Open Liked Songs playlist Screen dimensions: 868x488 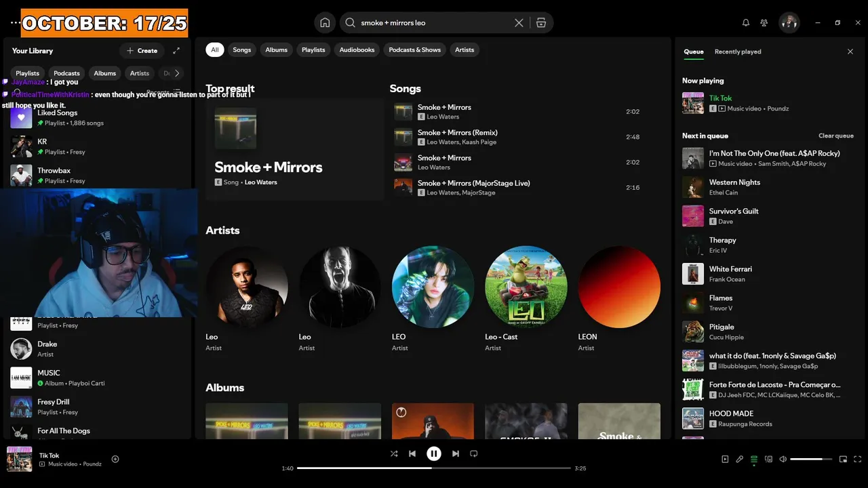click(98, 118)
